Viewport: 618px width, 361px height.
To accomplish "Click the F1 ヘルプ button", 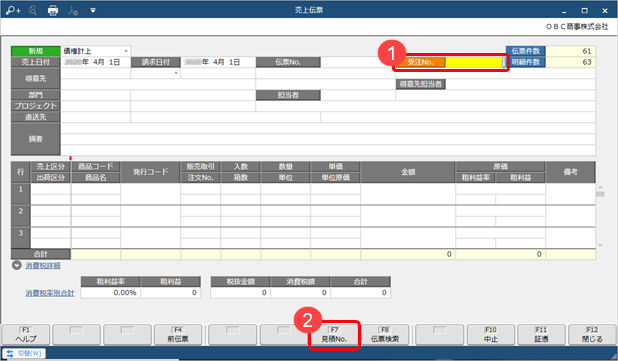I will 26,335.
